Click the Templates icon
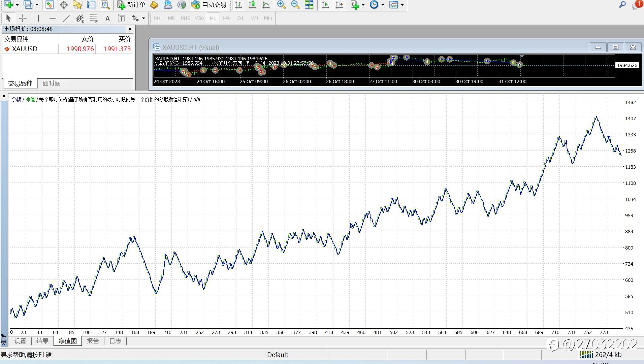This screenshot has width=644, height=364. tap(393, 5)
